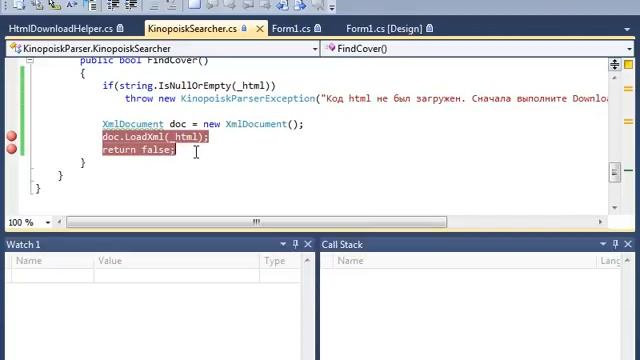640x360 pixels.
Task: Collapse the FindCover method outline
Action: coord(30,60)
